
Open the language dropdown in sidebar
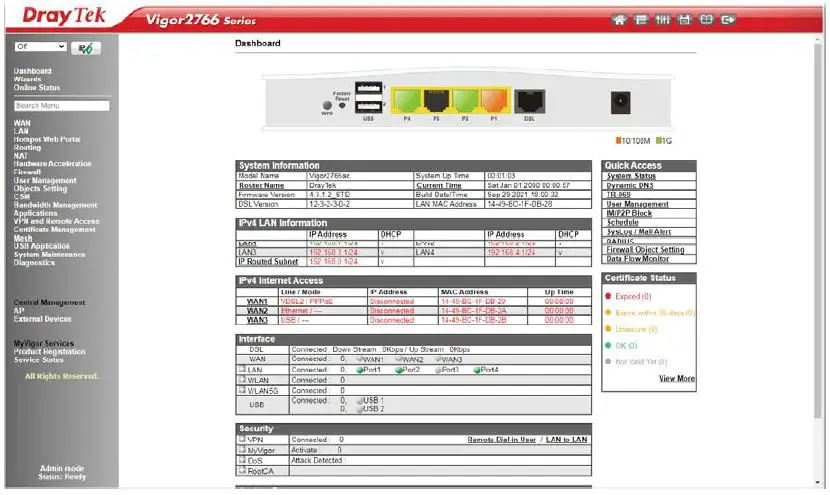click(x=40, y=47)
